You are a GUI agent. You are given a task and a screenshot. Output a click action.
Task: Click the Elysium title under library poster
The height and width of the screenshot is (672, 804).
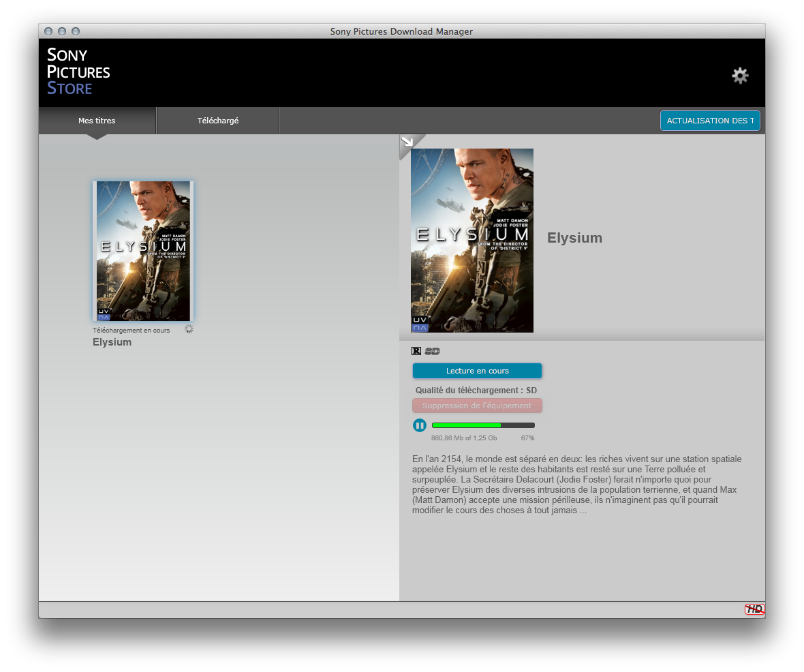(112, 342)
